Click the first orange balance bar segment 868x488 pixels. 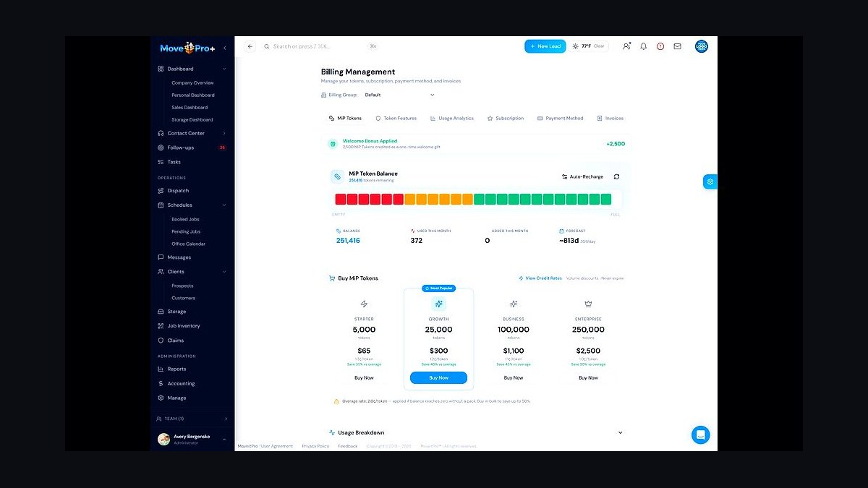[409, 200]
